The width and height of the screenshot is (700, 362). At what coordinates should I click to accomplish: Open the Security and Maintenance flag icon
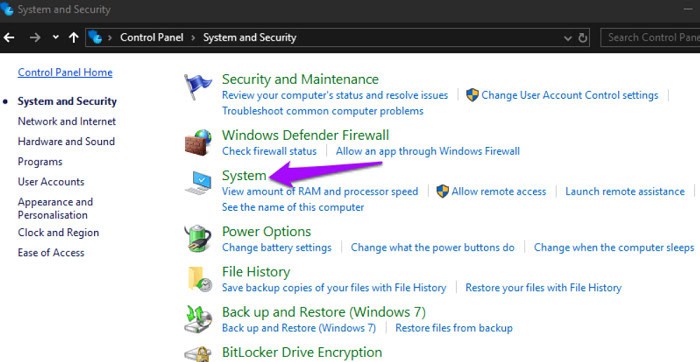click(198, 87)
